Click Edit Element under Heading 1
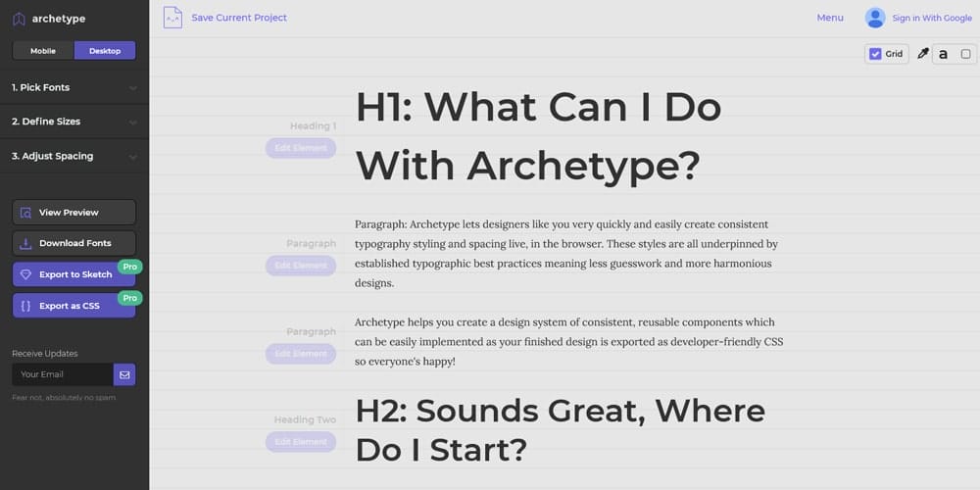The width and height of the screenshot is (980, 490). pos(301,148)
